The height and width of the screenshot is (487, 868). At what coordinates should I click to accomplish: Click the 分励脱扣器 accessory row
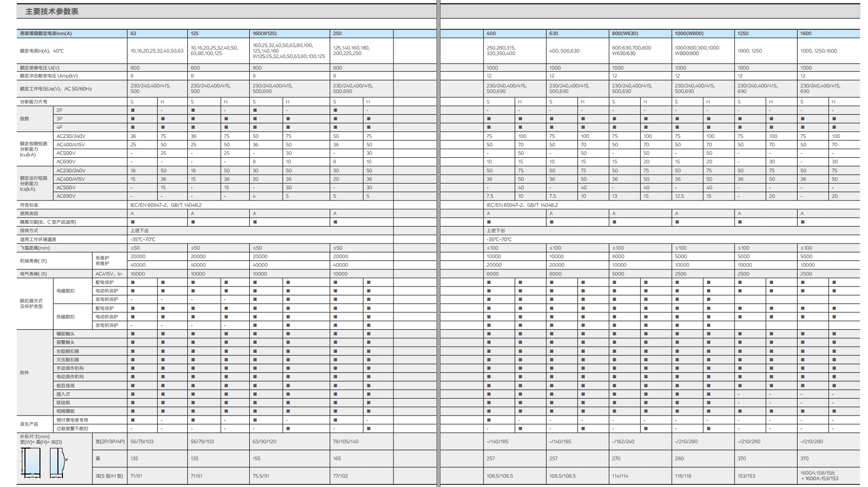(x=68, y=351)
